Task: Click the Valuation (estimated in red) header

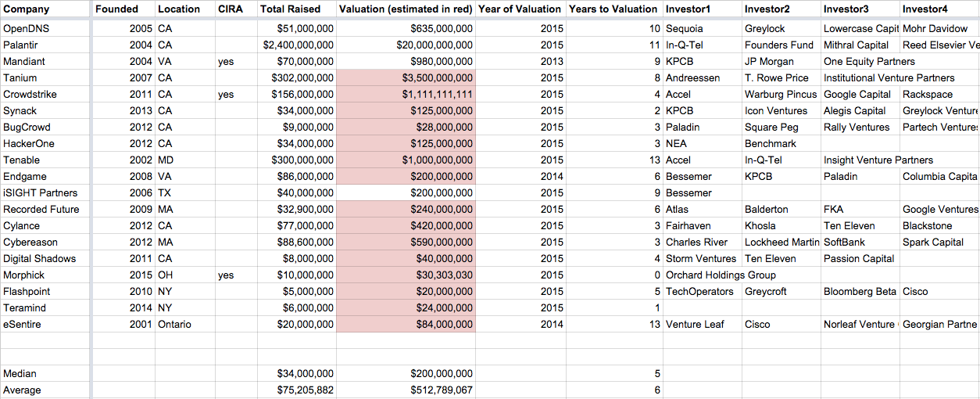Action: tap(406, 9)
